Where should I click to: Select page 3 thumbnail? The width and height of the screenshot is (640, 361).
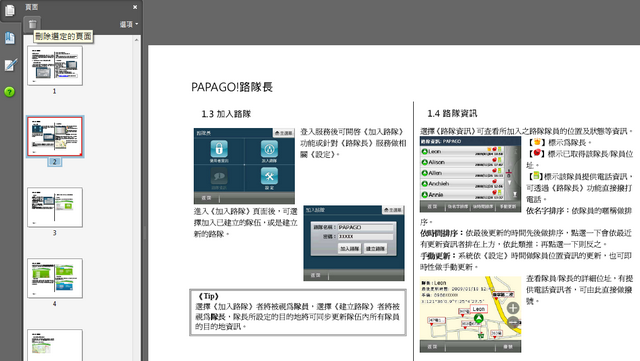point(55,207)
